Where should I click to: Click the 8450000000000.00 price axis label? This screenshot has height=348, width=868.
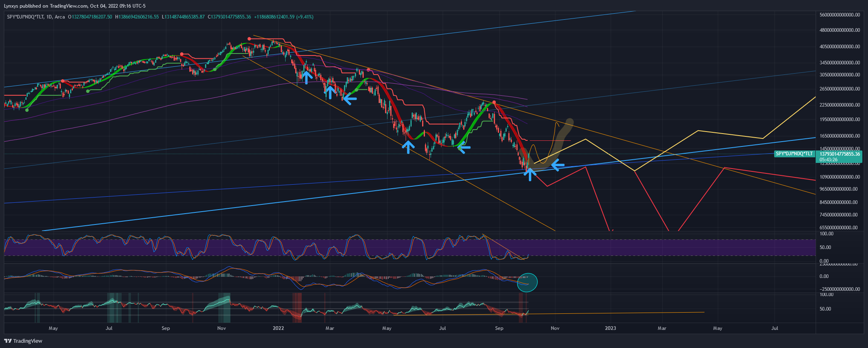839,202
